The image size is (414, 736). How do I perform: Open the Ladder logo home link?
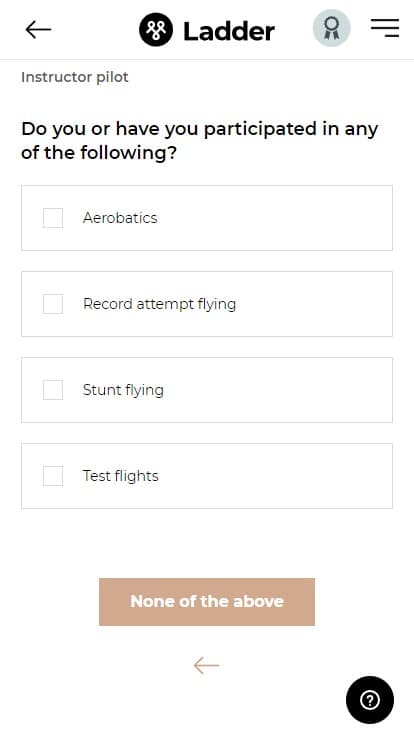tap(207, 30)
